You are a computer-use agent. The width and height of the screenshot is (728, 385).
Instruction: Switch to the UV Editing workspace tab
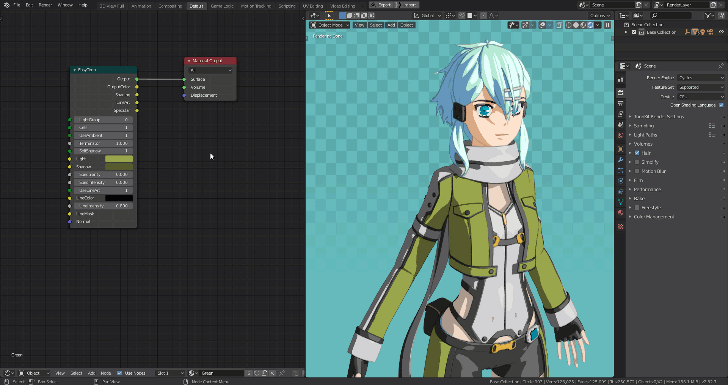pyautogui.click(x=312, y=6)
